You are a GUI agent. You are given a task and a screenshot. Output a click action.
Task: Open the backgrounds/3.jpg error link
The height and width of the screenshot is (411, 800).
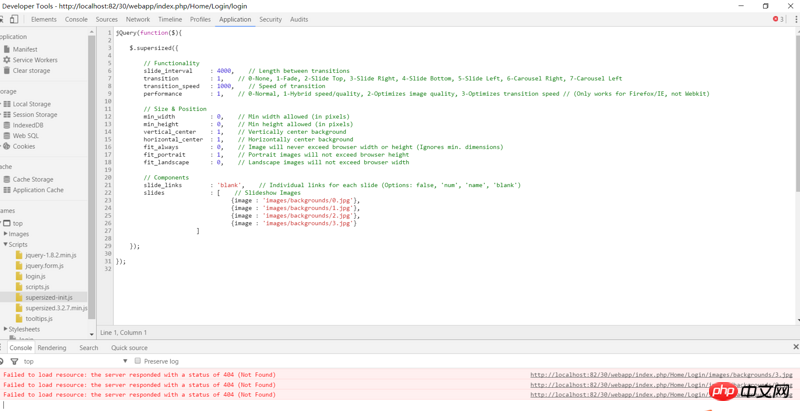661,375
